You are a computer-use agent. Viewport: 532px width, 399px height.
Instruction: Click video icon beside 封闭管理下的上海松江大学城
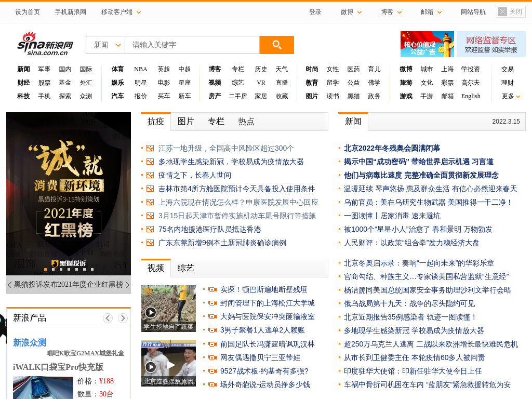pyautogui.click(x=212, y=303)
